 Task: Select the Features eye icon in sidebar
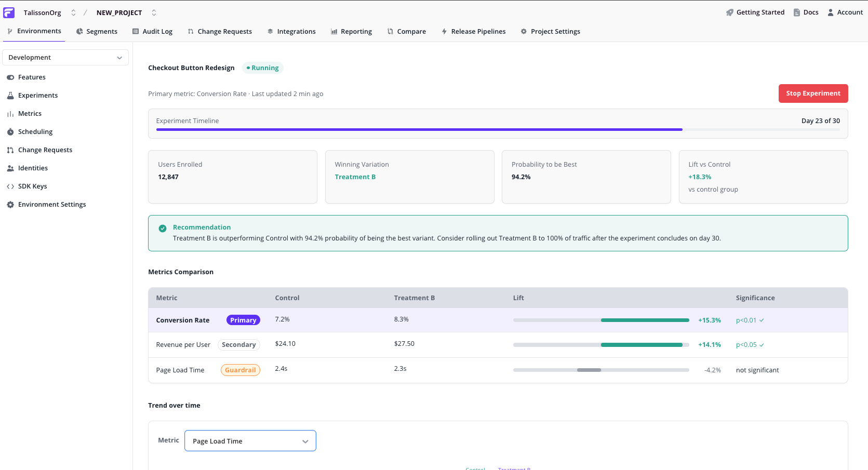[10, 77]
